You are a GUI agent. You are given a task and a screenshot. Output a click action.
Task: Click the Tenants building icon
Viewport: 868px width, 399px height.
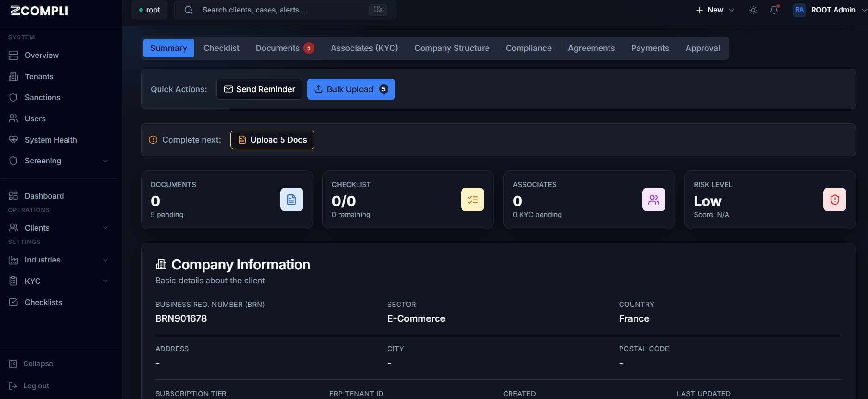pyautogui.click(x=13, y=76)
